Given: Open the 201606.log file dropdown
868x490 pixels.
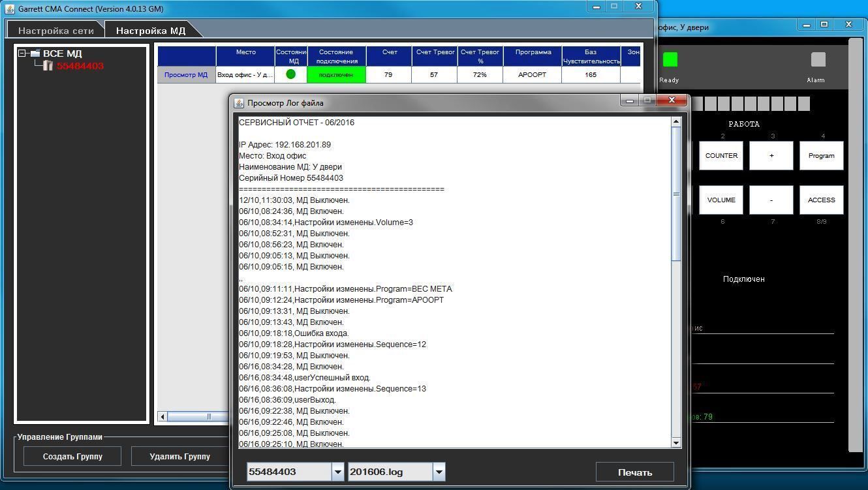Looking at the screenshot, I should (x=439, y=472).
